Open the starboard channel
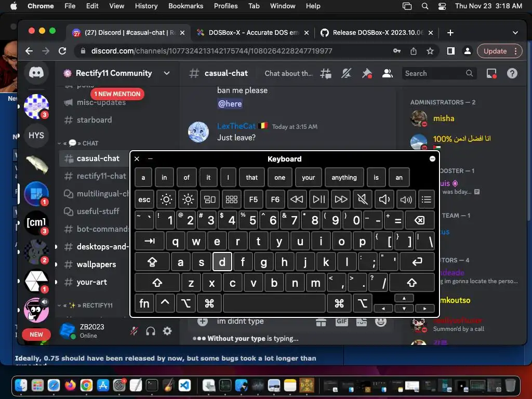Viewport: 532px width, 399px height. click(x=94, y=120)
